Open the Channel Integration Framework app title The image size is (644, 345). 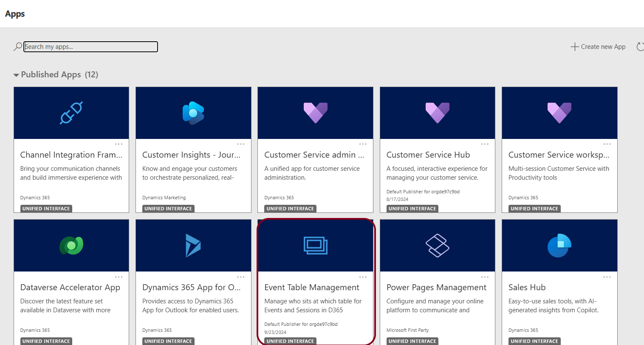click(71, 155)
